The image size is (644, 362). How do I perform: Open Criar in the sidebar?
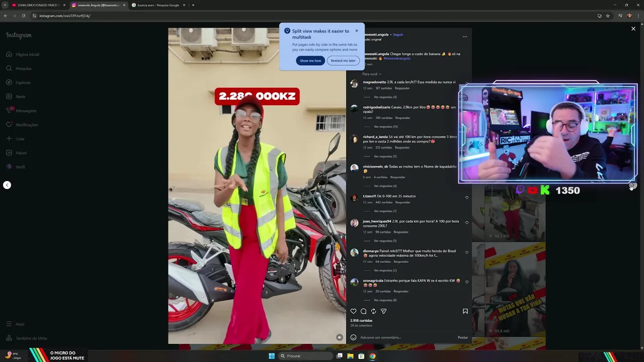tap(15, 139)
